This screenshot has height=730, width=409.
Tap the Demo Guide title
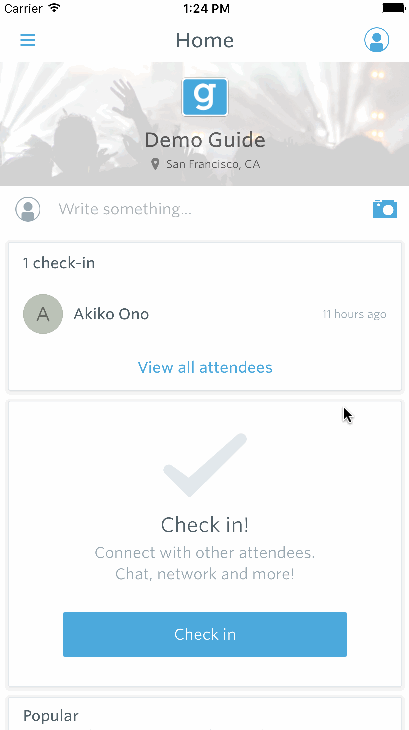[x=205, y=140]
